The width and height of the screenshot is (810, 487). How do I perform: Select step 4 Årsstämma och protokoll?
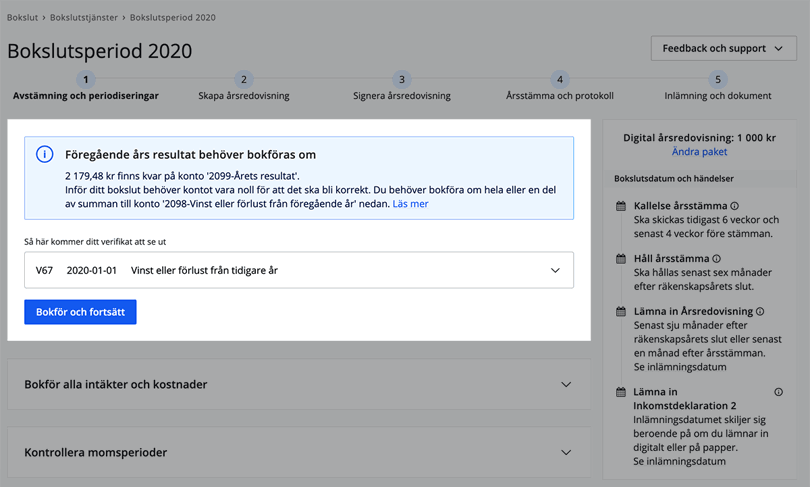click(560, 80)
